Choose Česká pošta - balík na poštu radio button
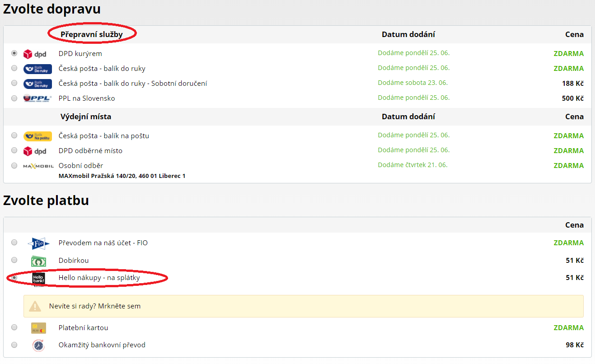 coord(14,135)
